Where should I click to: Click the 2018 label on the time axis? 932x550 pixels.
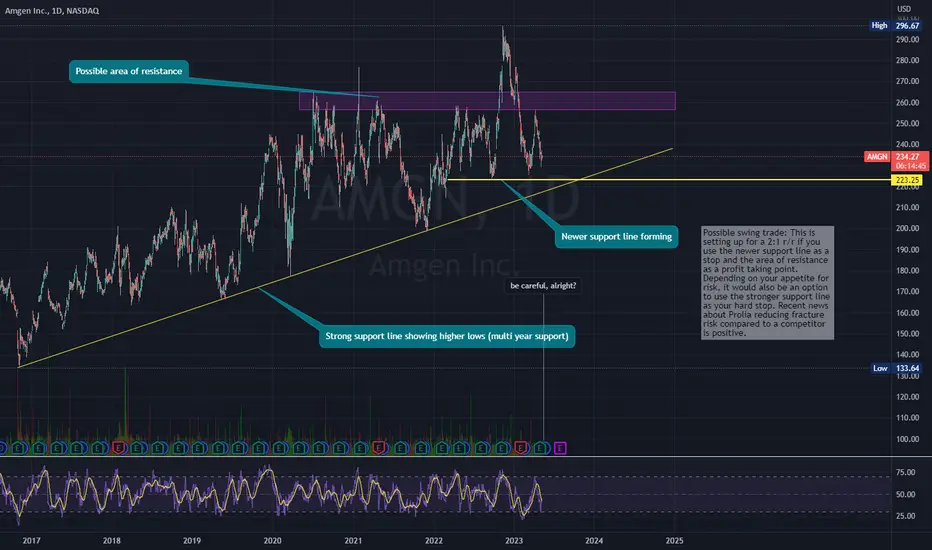(x=111, y=540)
